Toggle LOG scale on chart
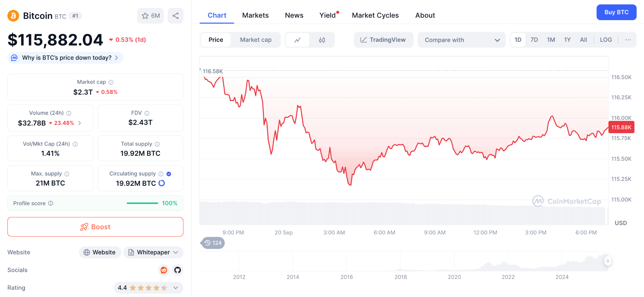This screenshot has height=297, width=644. coord(606,40)
